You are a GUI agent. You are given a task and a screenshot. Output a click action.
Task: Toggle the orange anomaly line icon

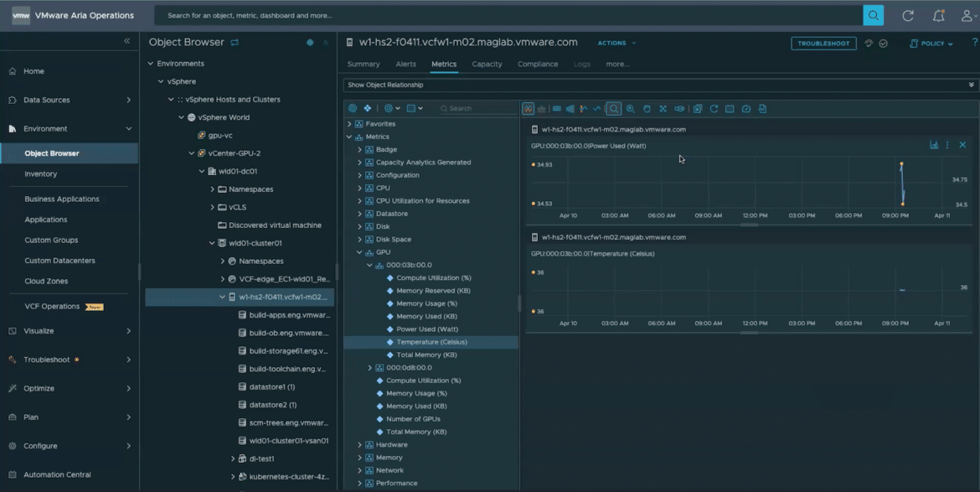coord(583,109)
